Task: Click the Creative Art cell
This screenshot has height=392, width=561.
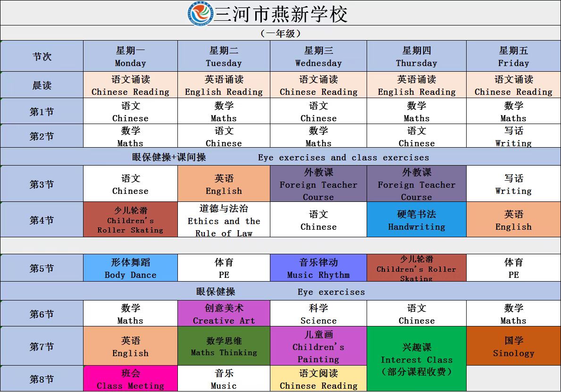Action: tap(224, 314)
